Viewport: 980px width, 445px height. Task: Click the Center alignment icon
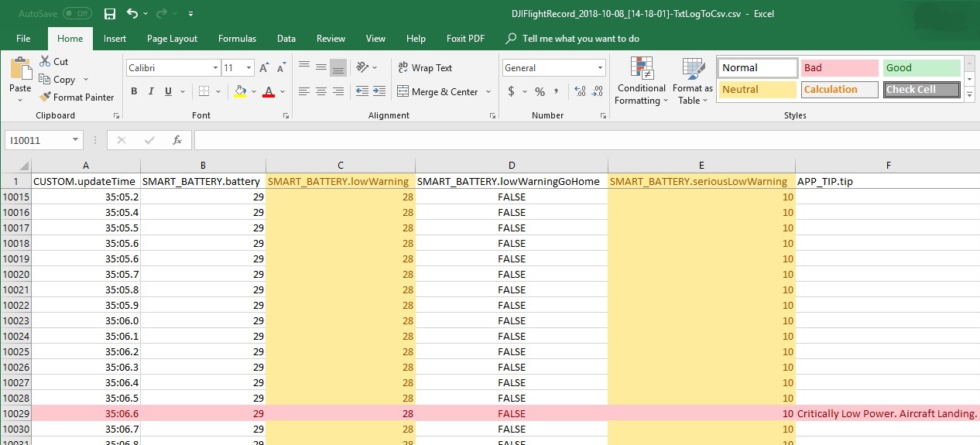[321, 91]
